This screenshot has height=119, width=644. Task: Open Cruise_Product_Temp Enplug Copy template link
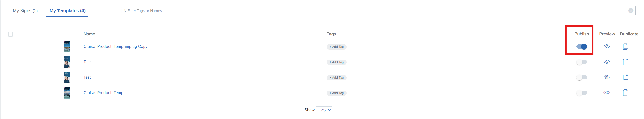(x=115, y=46)
